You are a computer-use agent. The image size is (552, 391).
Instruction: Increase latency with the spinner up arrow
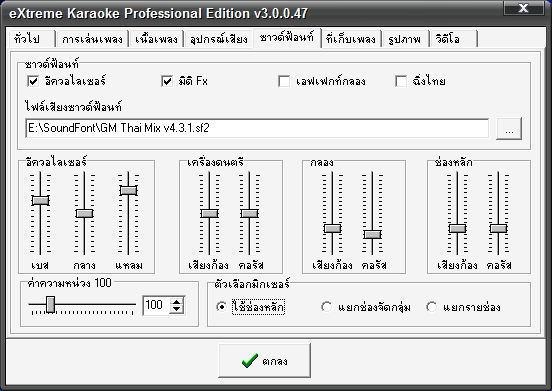pyautogui.click(x=176, y=301)
